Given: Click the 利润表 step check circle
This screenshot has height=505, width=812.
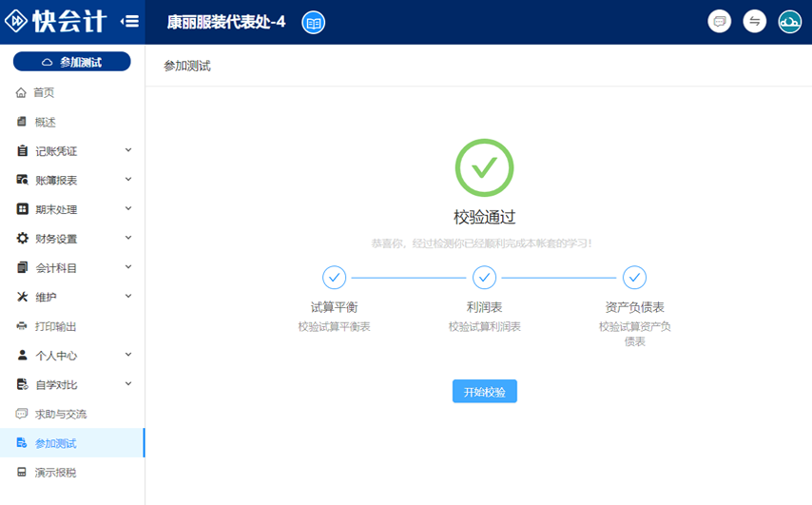Looking at the screenshot, I should (484, 277).
